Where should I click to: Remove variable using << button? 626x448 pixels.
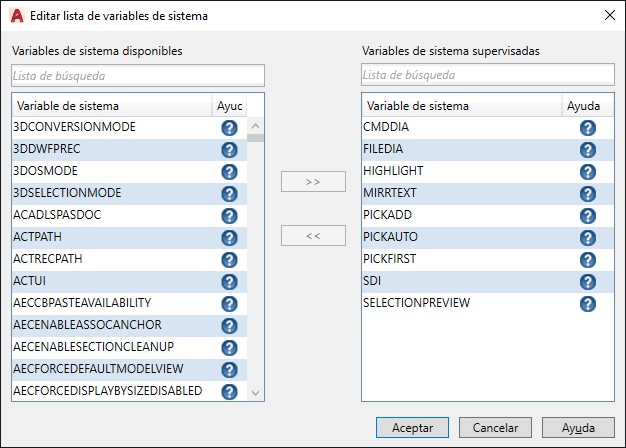coord(313,236)
